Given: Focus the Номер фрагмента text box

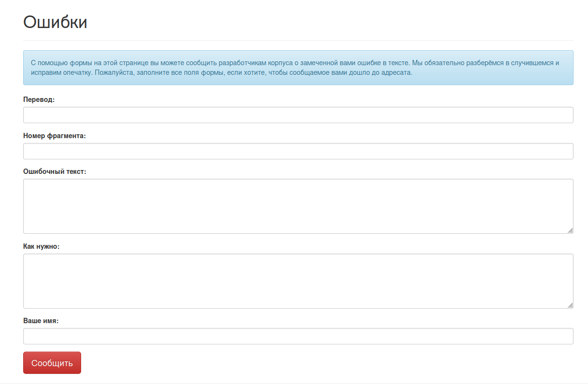Looking at the screenshot, I should [x=298, y=151].
